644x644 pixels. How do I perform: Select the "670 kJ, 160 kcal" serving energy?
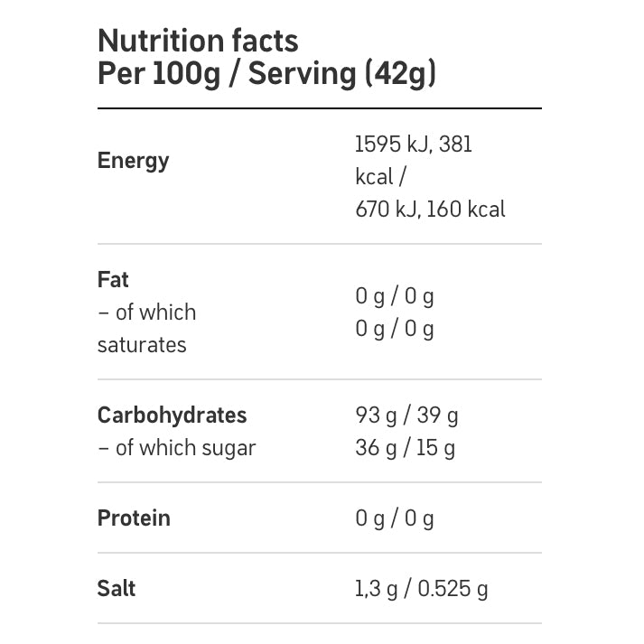point(430,210)
